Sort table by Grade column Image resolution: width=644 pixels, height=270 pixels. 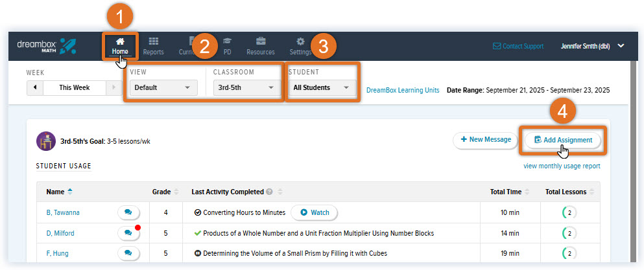[x=177, y=192]
